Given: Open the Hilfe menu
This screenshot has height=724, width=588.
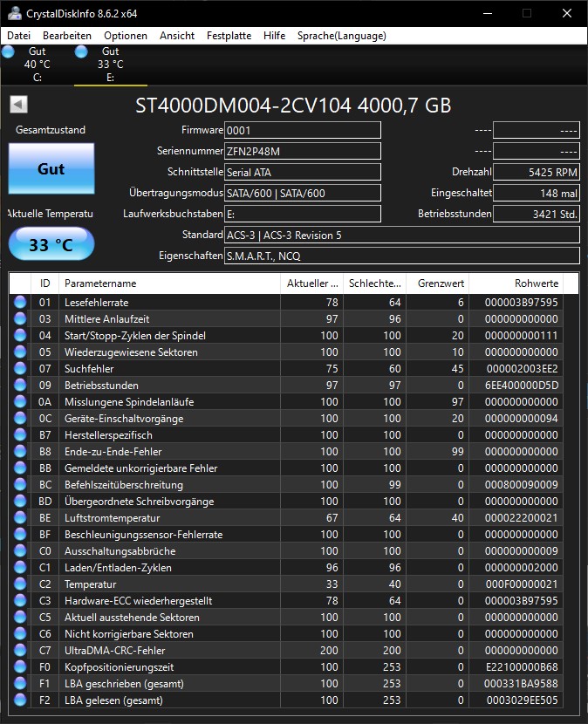Looking at the screenshot, I should (x=274, y=36).
